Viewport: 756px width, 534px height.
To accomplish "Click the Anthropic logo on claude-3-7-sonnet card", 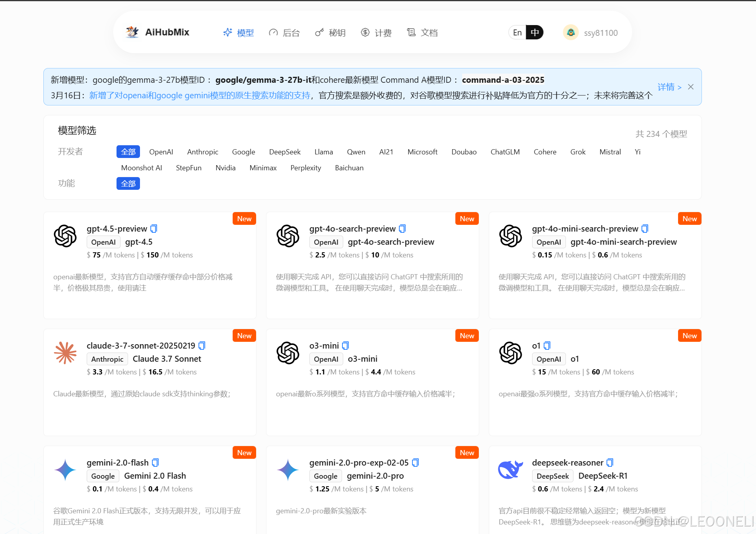I will (x=65, y=353).
